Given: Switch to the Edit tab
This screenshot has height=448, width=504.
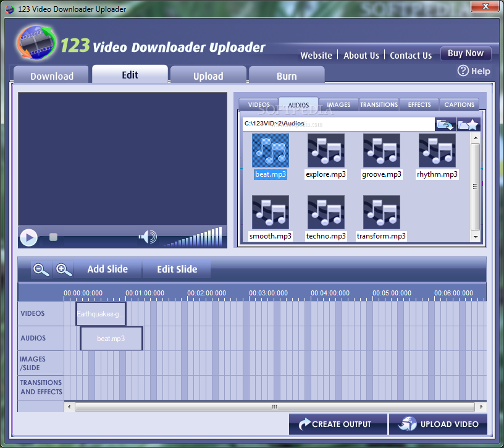Looking at the screenshot, I should click(x=130, y=74).
